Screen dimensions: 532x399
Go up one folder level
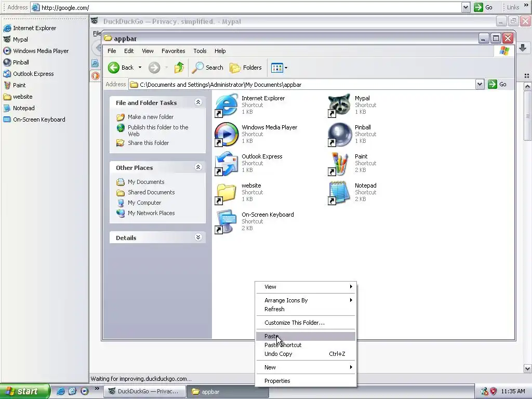pos(179,68)
